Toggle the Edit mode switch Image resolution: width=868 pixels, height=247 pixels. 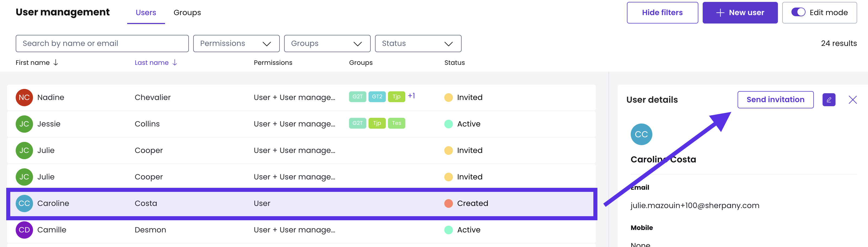click(798, 12)
